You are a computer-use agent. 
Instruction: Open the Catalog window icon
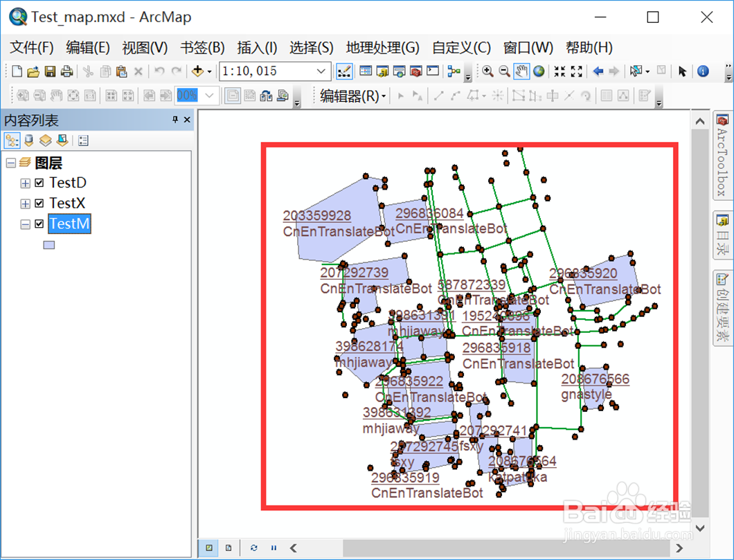click(x=382, y=71)
